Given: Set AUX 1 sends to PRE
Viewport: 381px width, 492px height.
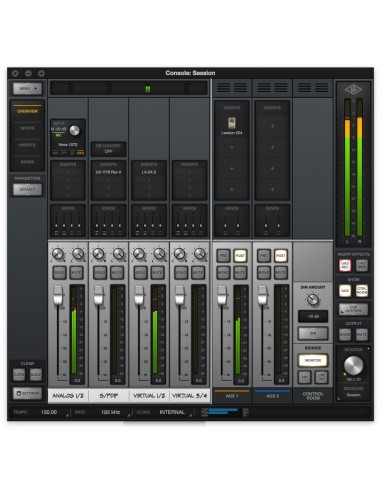Looking at the screenshot, I should click(223, 256).
